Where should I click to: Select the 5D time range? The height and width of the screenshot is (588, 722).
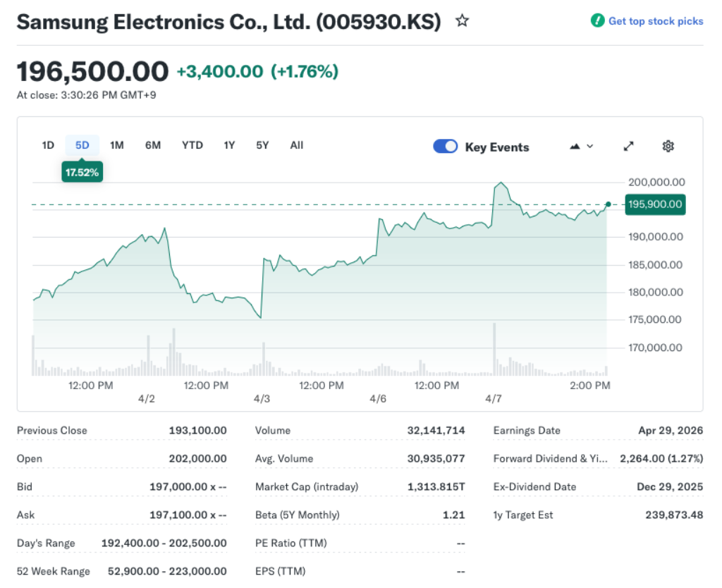82,145
